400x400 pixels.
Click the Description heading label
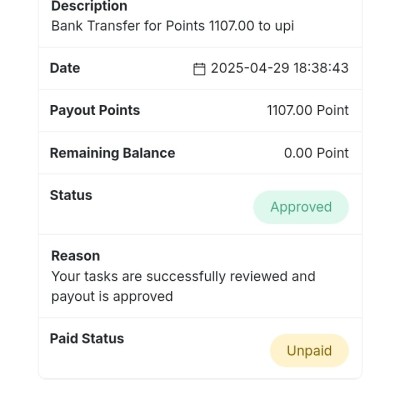(x=89, y=6)
